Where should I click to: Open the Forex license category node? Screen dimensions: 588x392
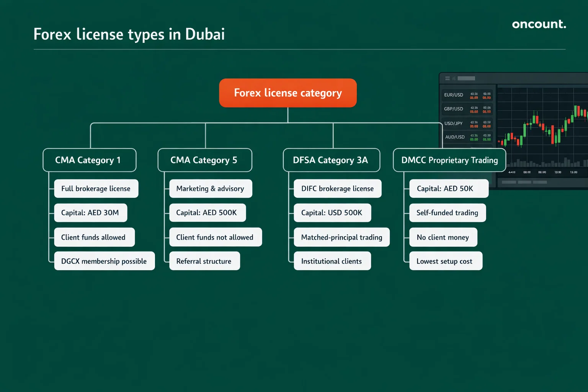pos(288,93)
